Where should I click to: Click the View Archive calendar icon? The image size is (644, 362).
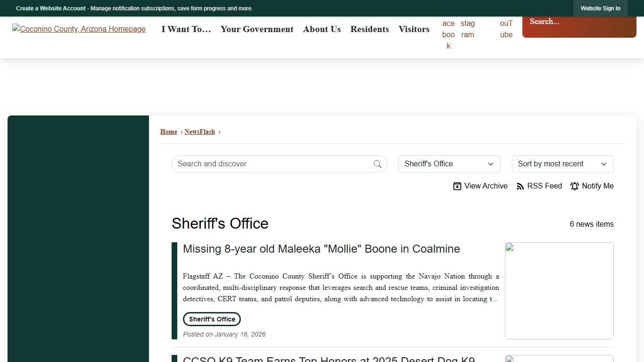pos(457,186)
